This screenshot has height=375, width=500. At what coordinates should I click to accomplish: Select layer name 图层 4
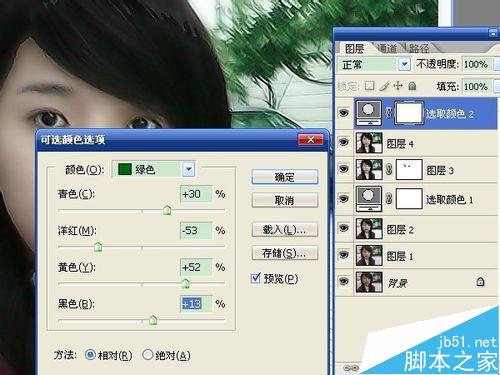(x=400, y=144)
